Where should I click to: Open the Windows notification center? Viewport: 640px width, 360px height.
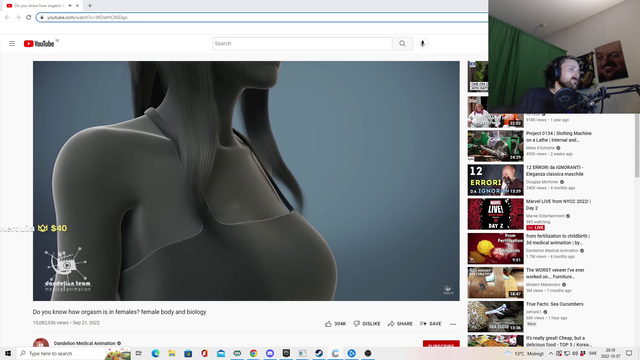pyautogui.click(x=629, y=353)
